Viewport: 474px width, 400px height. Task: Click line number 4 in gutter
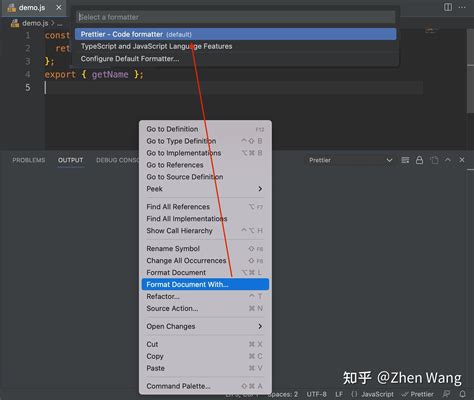28,75
